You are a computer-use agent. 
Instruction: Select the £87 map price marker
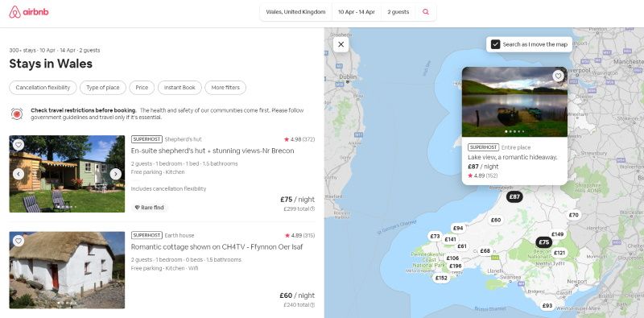click(x=514, y=196)
